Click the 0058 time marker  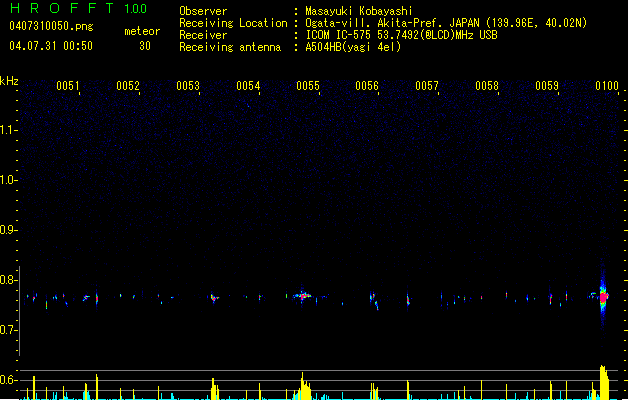[x=487, y=86]
